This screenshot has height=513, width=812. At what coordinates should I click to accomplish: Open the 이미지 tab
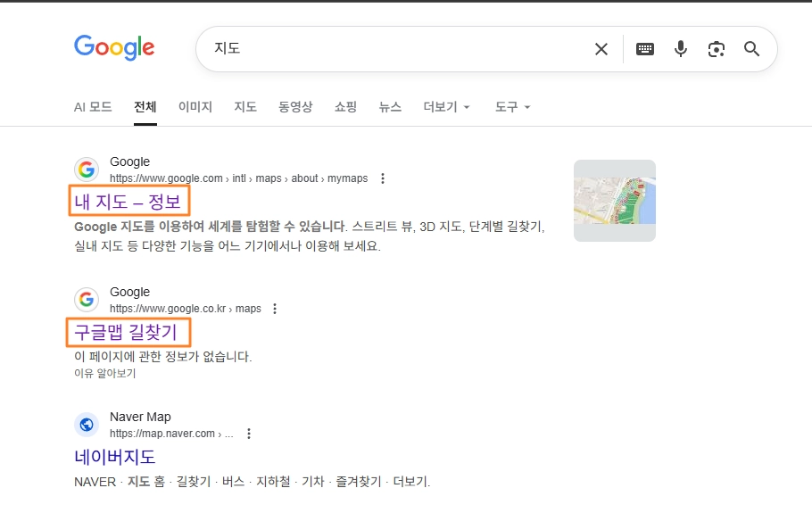[x=195, y=107]
